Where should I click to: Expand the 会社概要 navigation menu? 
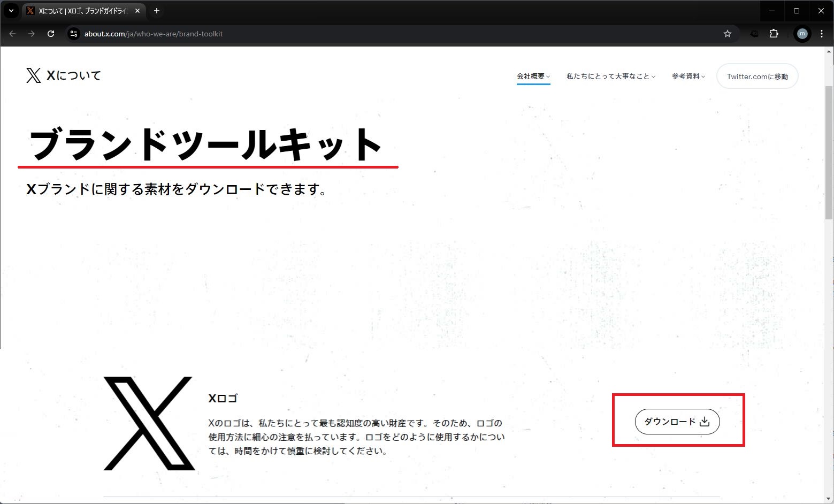(533, 77)
